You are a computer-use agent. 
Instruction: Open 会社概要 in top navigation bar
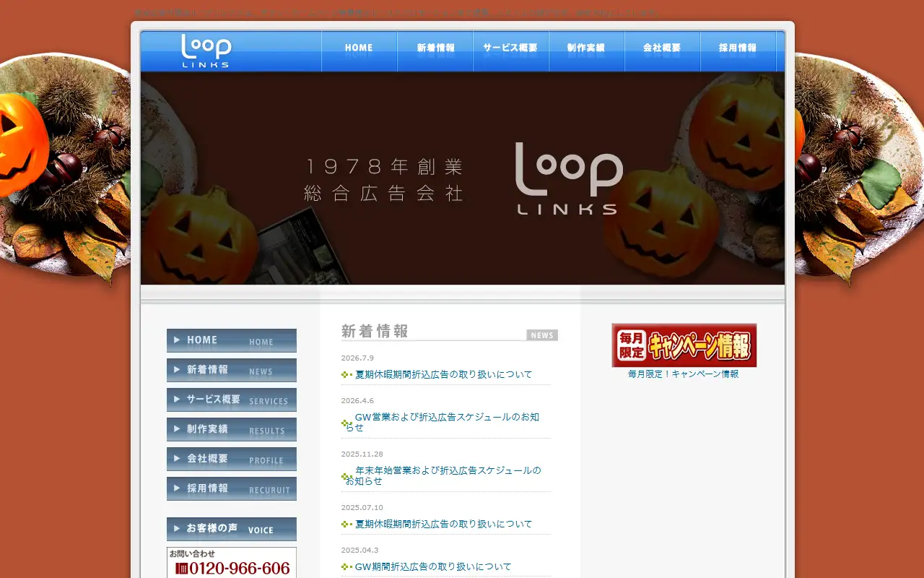[x=663, y=51]
